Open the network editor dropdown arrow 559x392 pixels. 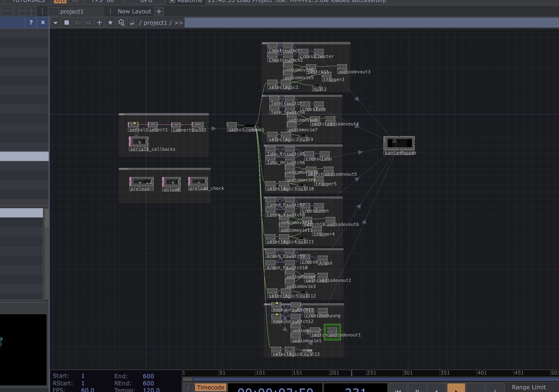pos(56,22)
